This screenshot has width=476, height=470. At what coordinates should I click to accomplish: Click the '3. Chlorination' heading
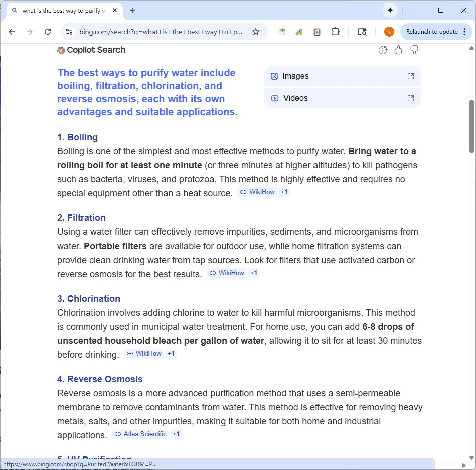(x=89, y=299)
